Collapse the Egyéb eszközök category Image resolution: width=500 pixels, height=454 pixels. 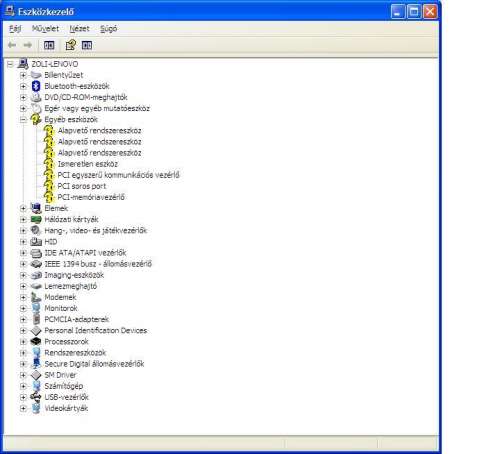(x=23, y=119)
